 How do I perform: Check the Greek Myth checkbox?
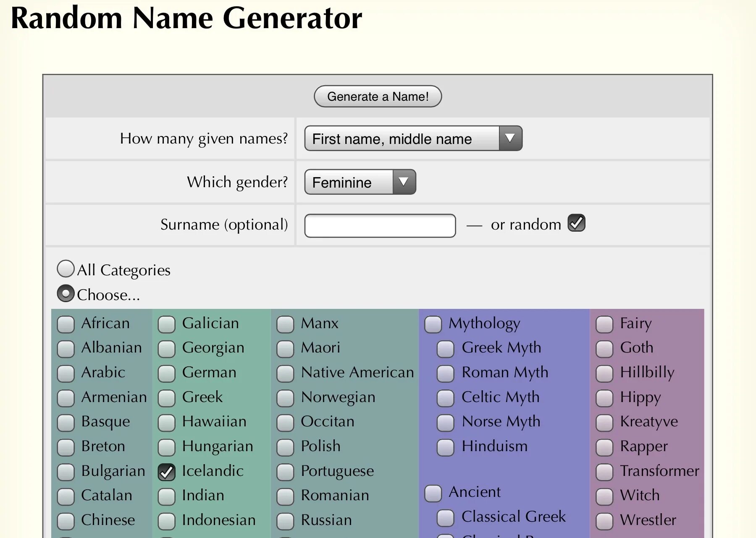point(445,349)
